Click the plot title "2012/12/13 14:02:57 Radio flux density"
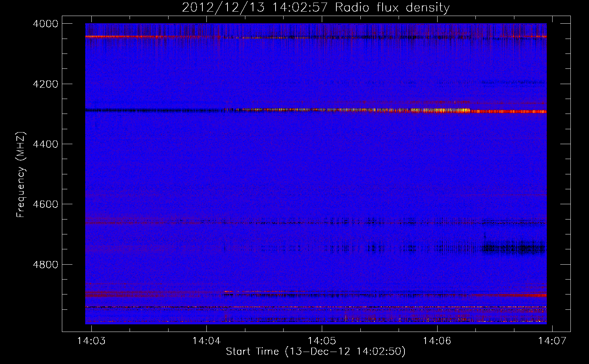This screenshot has height=364, width=589. pos(316,8)
